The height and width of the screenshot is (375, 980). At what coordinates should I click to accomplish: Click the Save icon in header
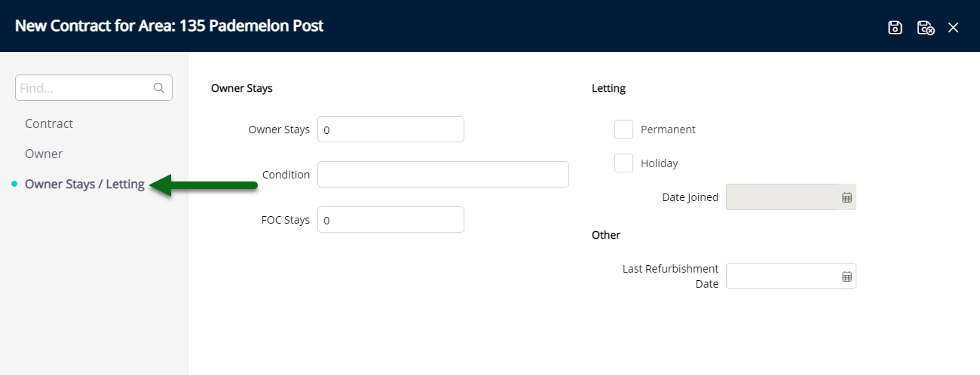[x=895, y=28]
